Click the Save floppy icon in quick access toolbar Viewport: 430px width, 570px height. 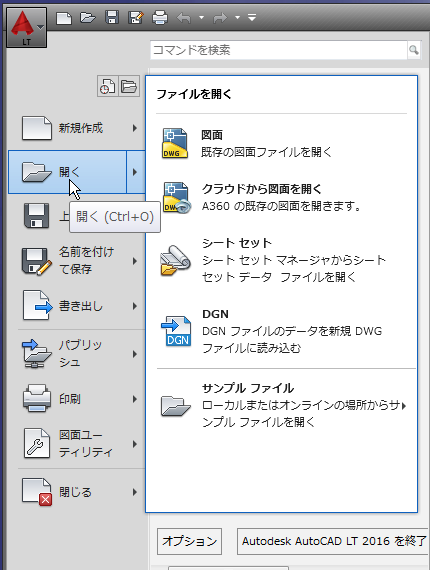[x=112, y=17]
